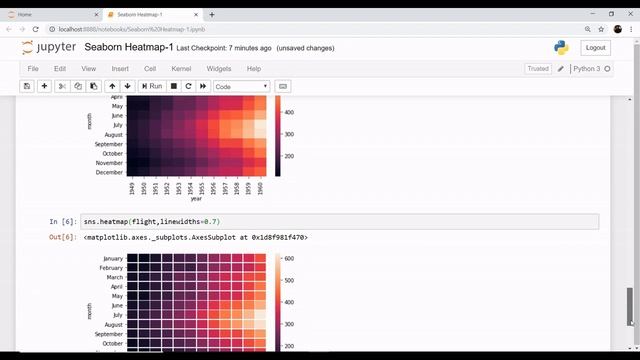640x360 pixels.
Task: Close the Seaborn Heatmap-1 browser tab
Action: tap(196, 15)
